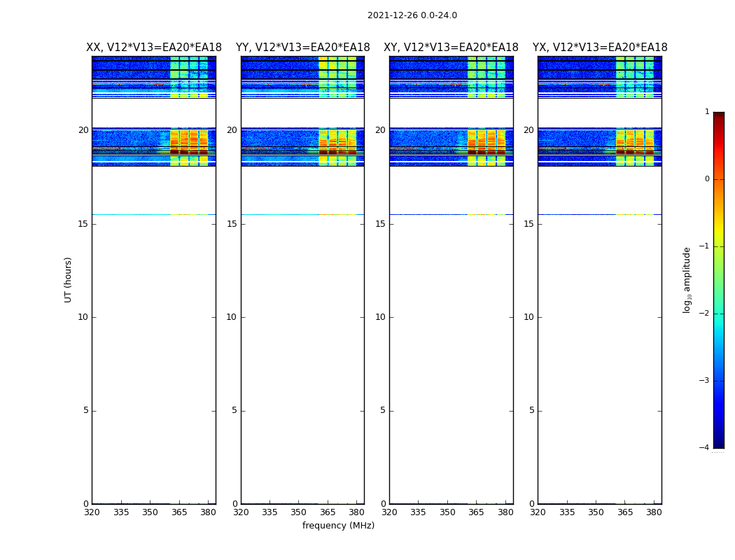Viewport: 735px width, 560px height.
Task: Click the 'YY, V12*V13=EA20*EA18' plot title
Action: click(x=302, y=48)
